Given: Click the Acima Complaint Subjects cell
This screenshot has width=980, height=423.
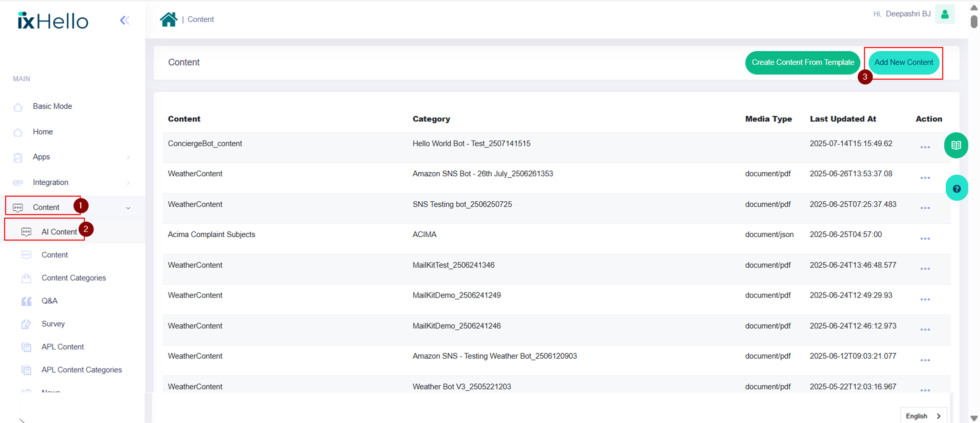Looking at the screenshot, I should pyautogui.click(x=212, y=234).
